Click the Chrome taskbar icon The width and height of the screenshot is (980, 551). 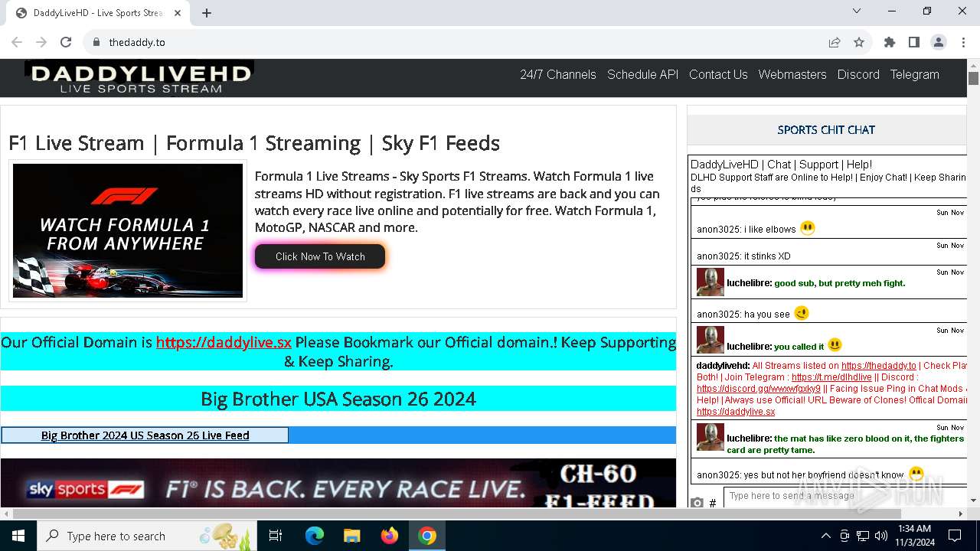tap(427, 536)
